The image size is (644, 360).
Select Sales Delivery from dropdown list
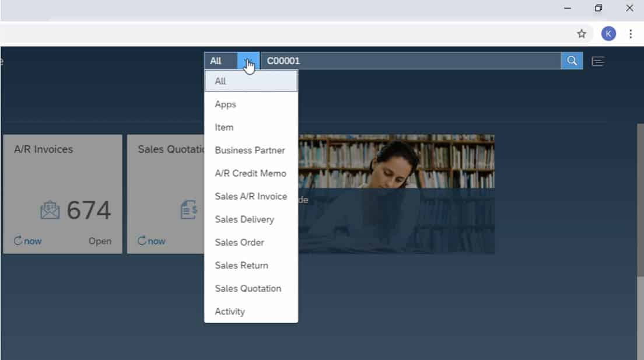(x=244, y=219)
